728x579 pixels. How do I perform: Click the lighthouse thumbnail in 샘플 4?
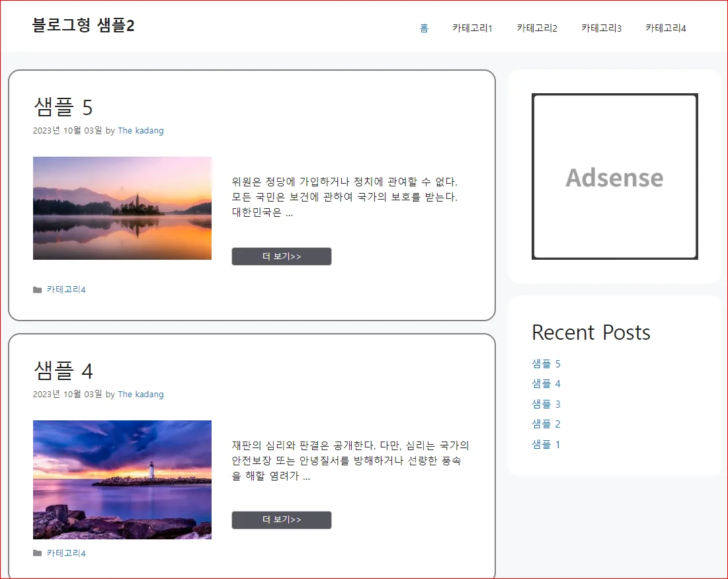[x=122, y=480]
